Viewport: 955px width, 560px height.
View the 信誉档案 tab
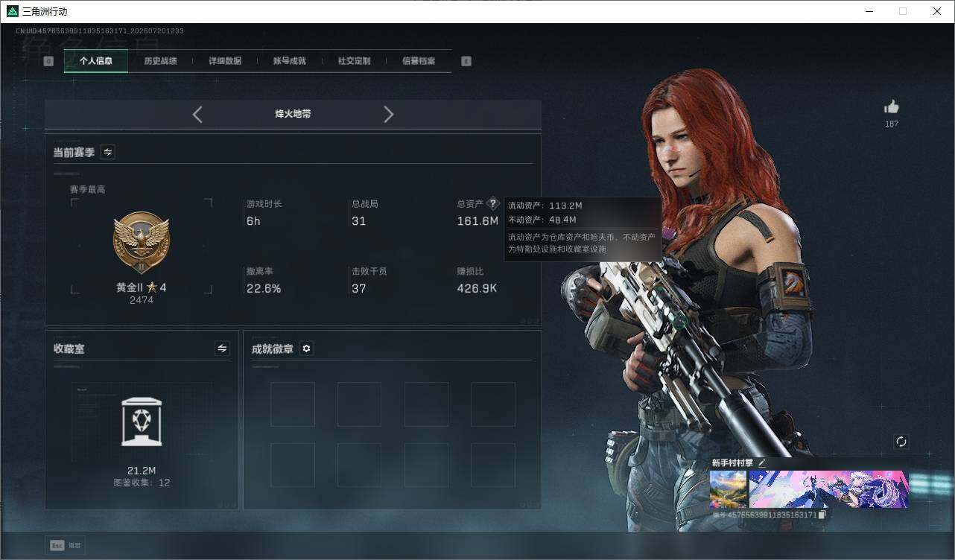point(419,61)
